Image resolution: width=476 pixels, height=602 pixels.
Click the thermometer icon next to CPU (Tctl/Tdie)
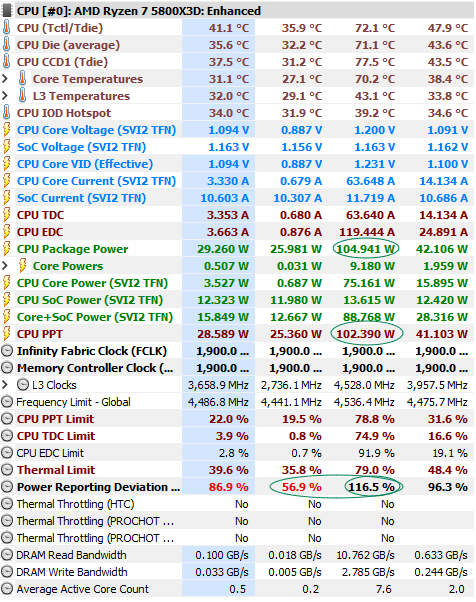[x=7, y=28]
